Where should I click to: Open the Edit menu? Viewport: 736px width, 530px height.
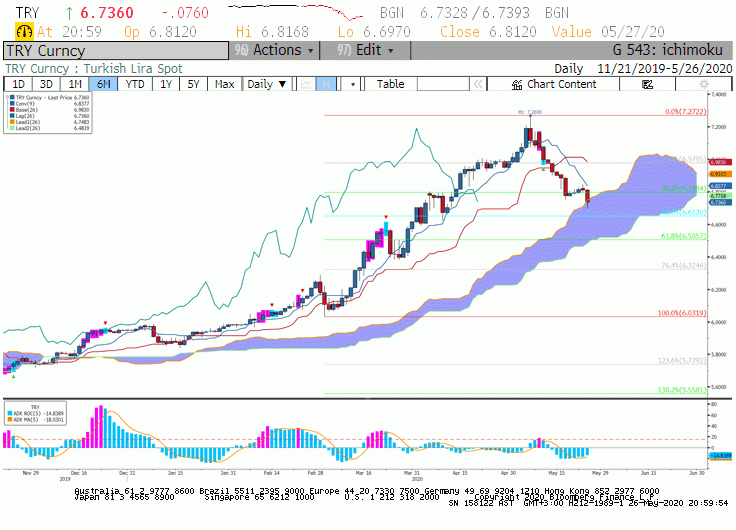point(365,50)
